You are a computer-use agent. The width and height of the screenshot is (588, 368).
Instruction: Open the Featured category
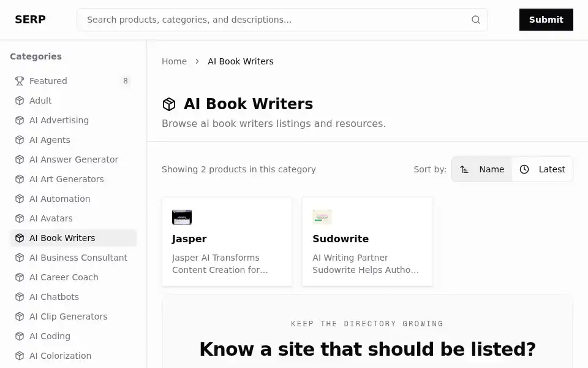(x=73, y=81)
